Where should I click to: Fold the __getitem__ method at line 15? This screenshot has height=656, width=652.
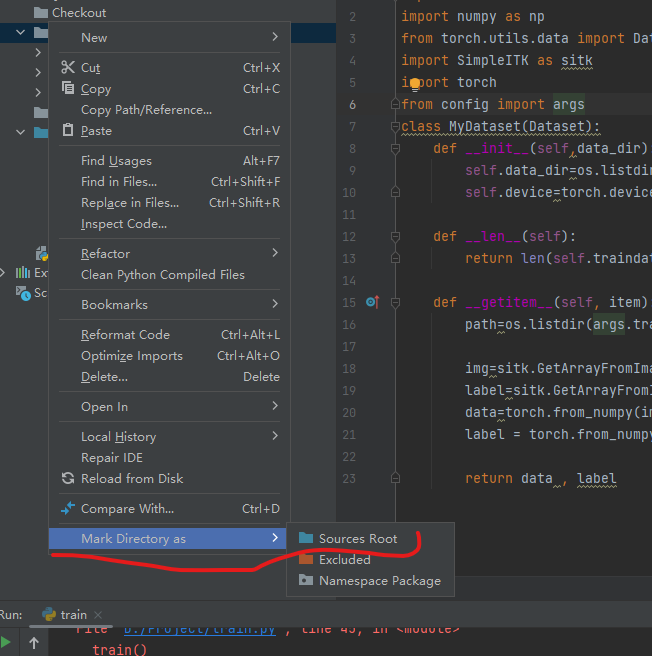pyautogui.click(x=395, y=302)
